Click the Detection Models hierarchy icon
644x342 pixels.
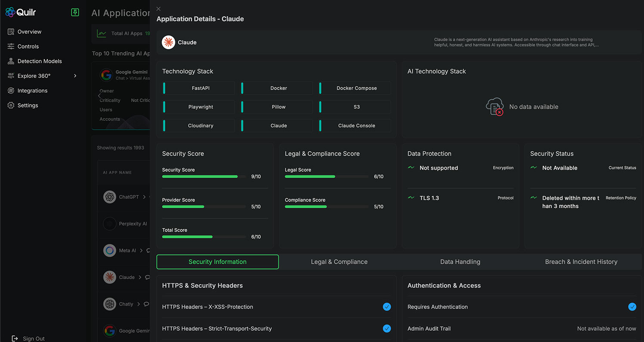point(11,61)
